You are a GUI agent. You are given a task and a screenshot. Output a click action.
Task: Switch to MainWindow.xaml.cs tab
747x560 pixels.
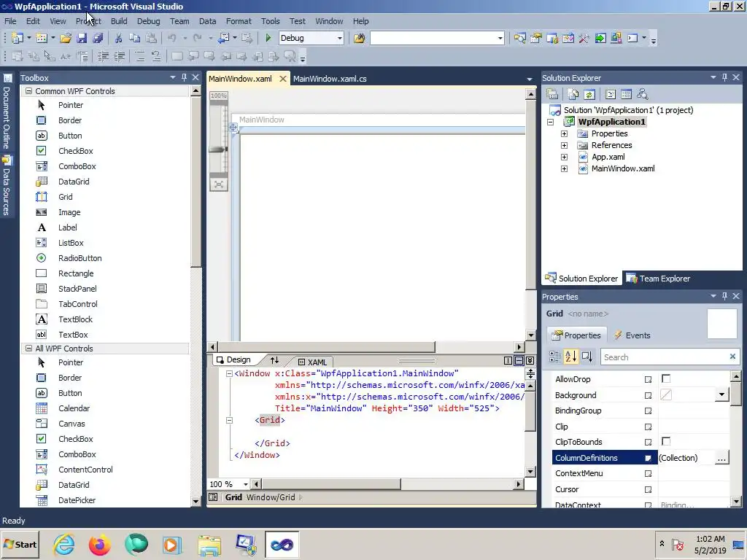[x=330, y=79]
